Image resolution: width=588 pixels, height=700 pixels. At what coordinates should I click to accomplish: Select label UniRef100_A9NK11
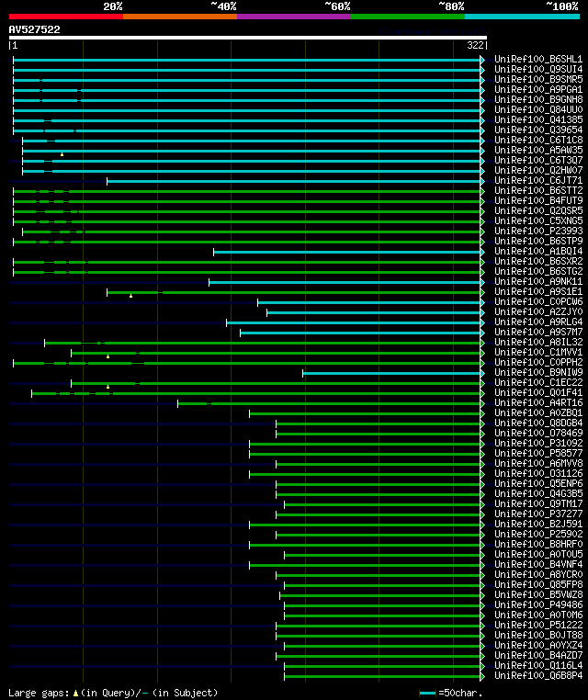[538, 281]
